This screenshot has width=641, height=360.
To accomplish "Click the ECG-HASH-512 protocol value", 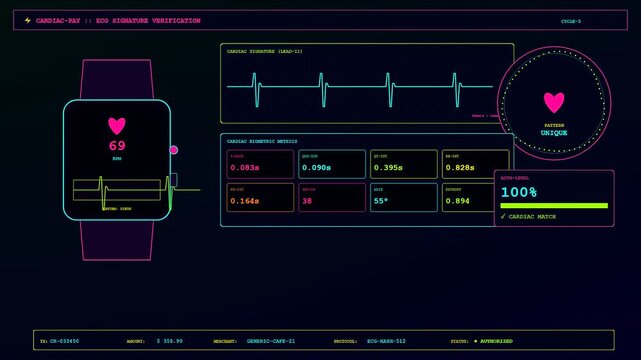I will click(386, 341).
